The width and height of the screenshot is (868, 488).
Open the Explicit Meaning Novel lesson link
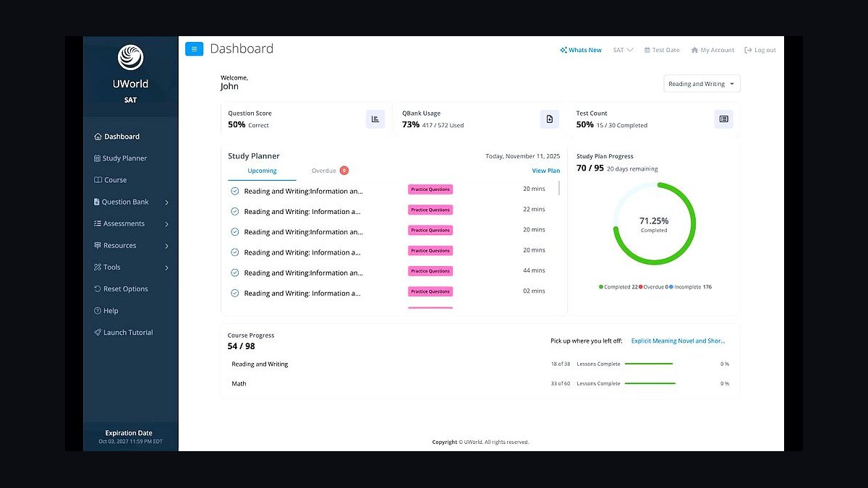tap(678, 341)
